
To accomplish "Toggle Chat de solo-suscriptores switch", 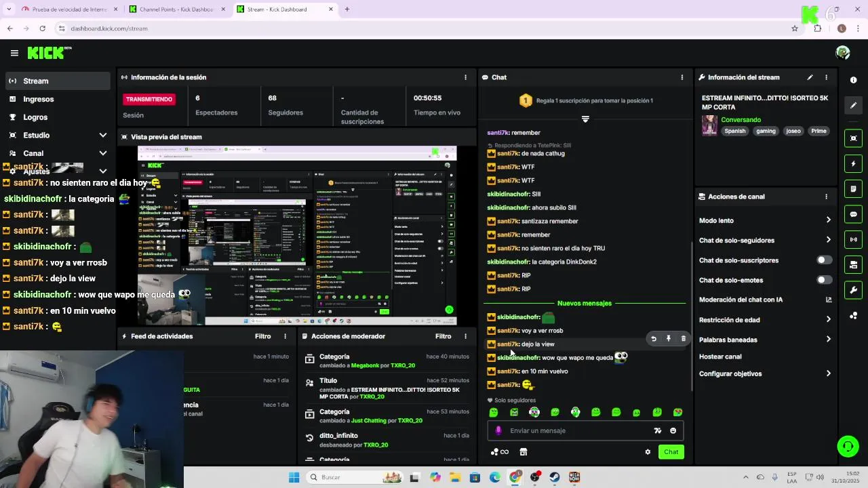I will click(x=824, y=260).
